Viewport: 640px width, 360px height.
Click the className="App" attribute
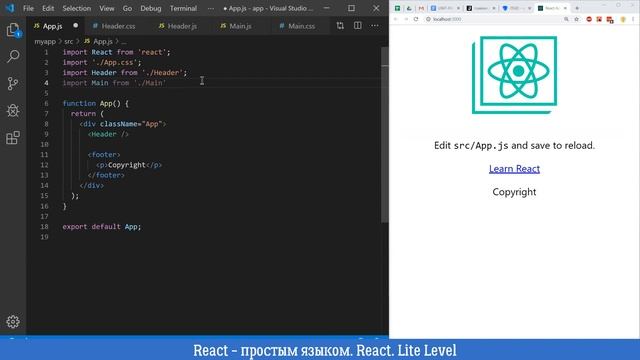coord(131,124)
